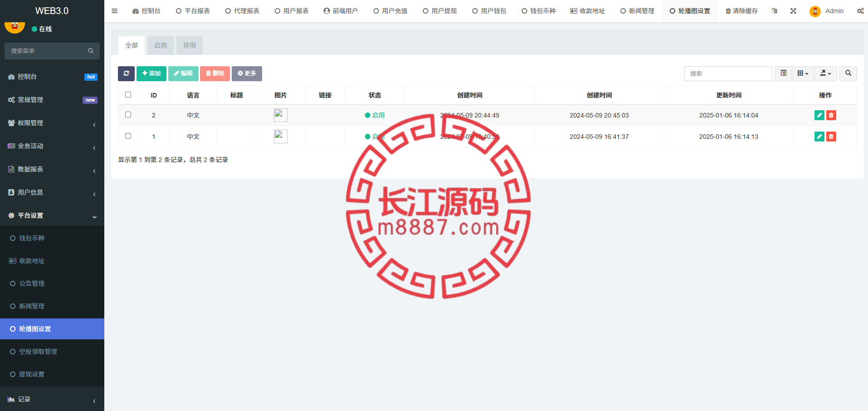Toggle fullscreen with the expand icon
868x411 pixels.
point(793,11)
